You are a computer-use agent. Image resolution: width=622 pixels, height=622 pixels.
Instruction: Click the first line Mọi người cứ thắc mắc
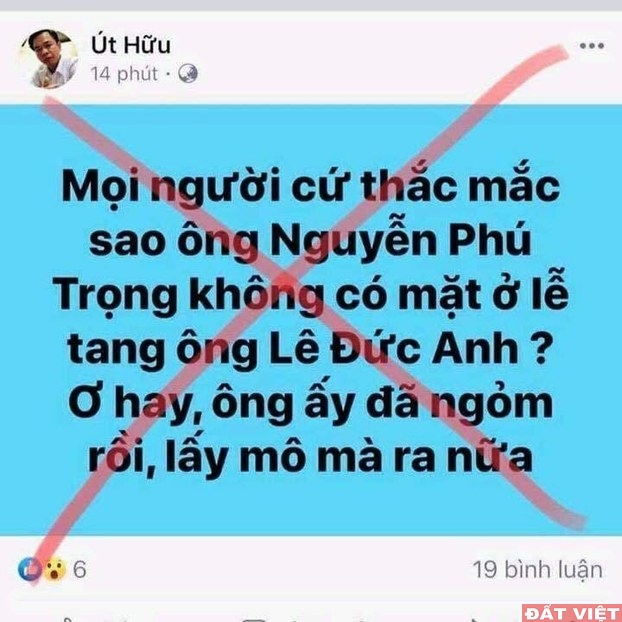click(311, 184)
